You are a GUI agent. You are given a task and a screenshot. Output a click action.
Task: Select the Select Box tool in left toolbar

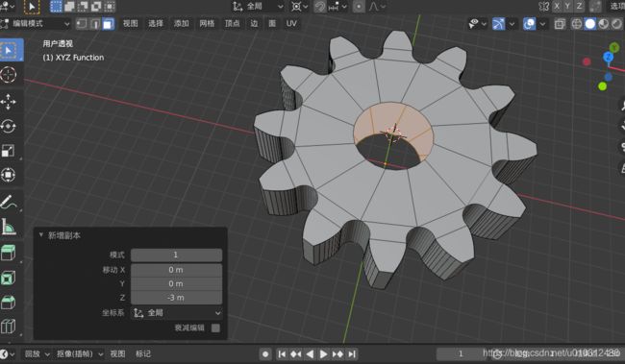tap(9, 50)
